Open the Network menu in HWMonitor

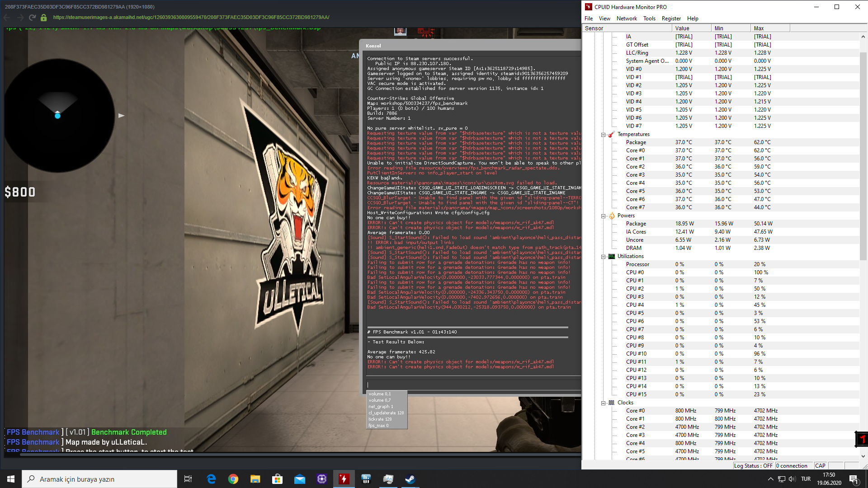[x=627, y=19]
